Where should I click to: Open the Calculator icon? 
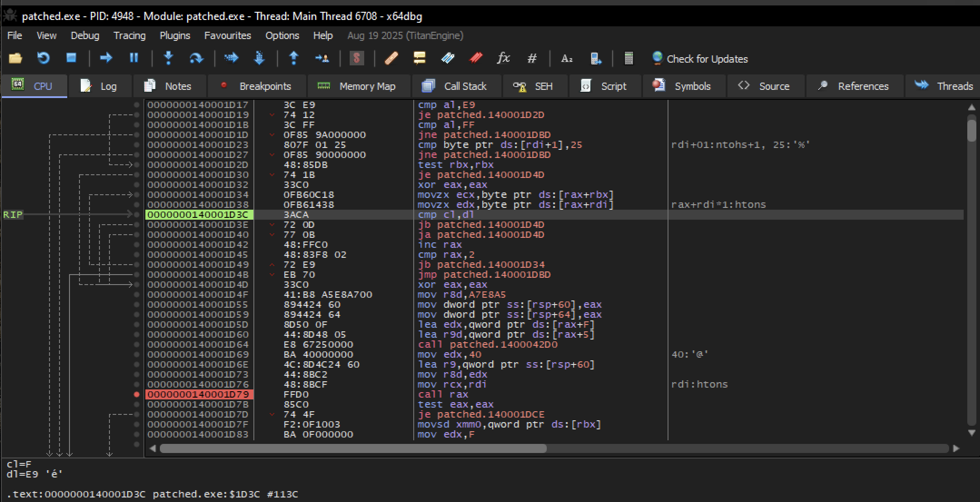pyautogui.click(x=629, y=58)
